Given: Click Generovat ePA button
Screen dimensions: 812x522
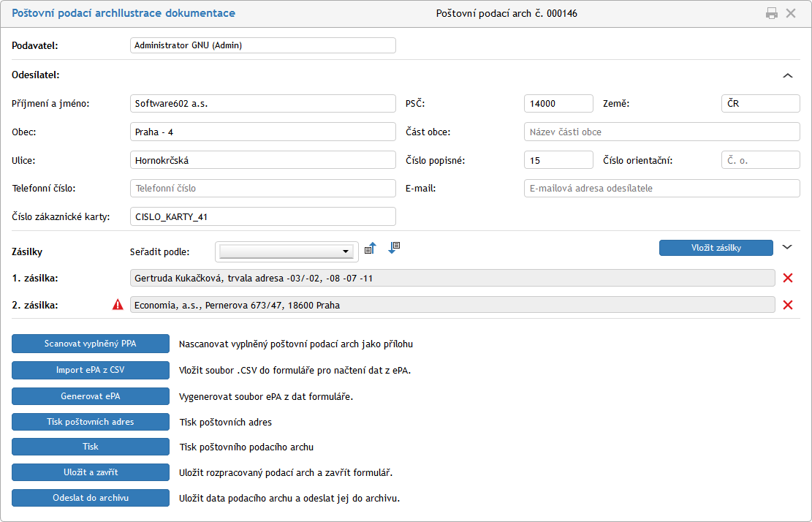Looking at the screenshot, I should click(x=91, y=396).
